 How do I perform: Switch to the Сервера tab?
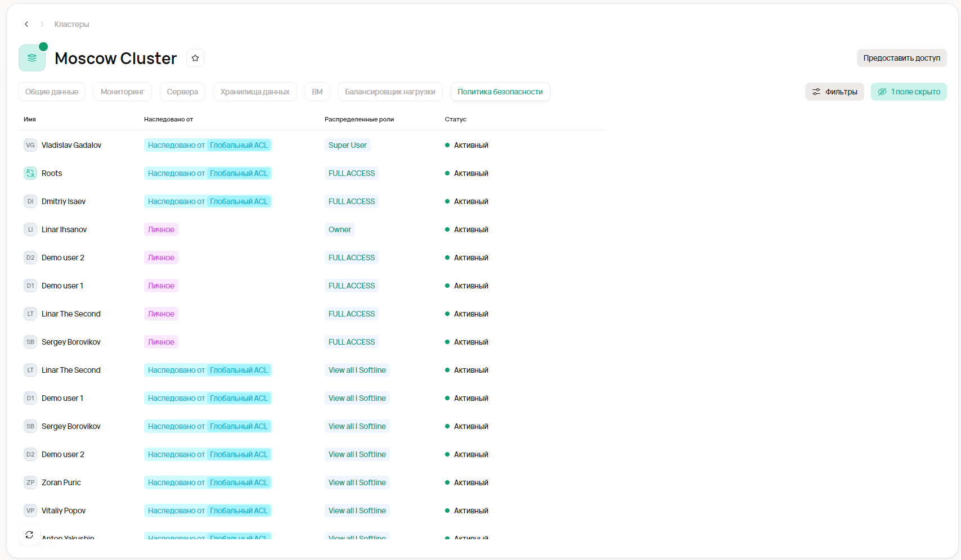(x=182, y=92)
